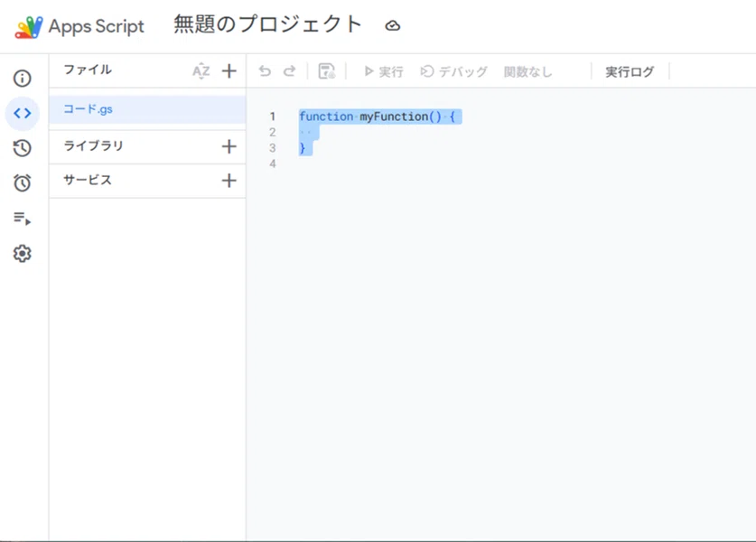This screenshot has width=756, height=542.
Task: Open the Triggers alarm clock icon
Action: [23, 182]
